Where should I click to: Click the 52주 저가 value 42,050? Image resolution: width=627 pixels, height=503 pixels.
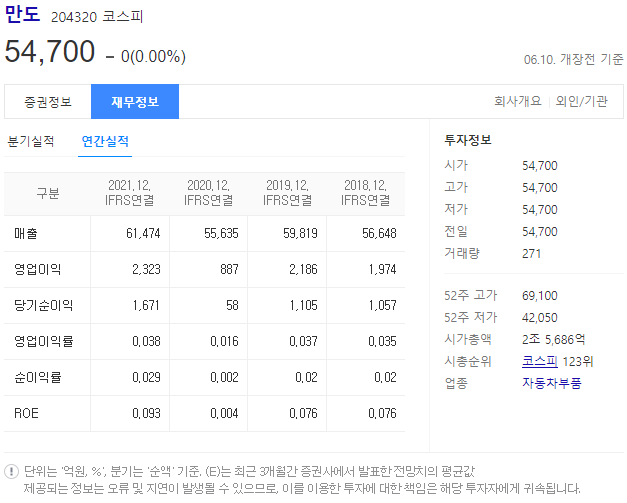(540, 318)
